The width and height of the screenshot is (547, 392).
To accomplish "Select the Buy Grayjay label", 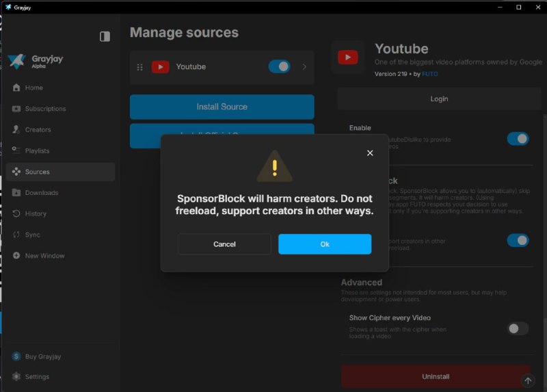I will coord(43,356).
